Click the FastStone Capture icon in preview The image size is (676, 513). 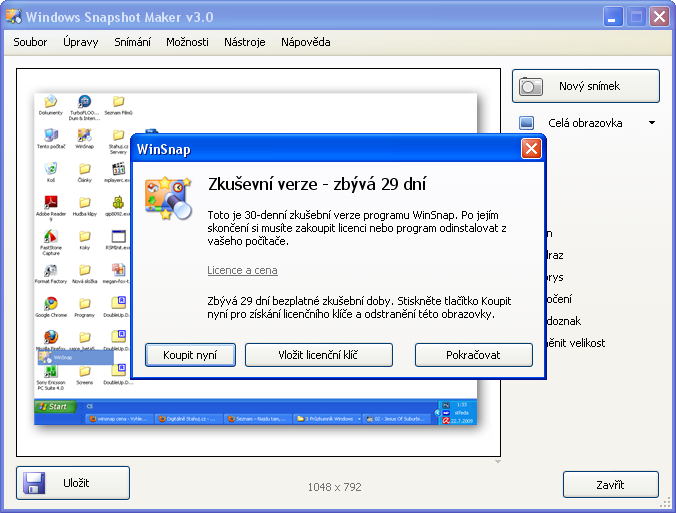point(50,242)
